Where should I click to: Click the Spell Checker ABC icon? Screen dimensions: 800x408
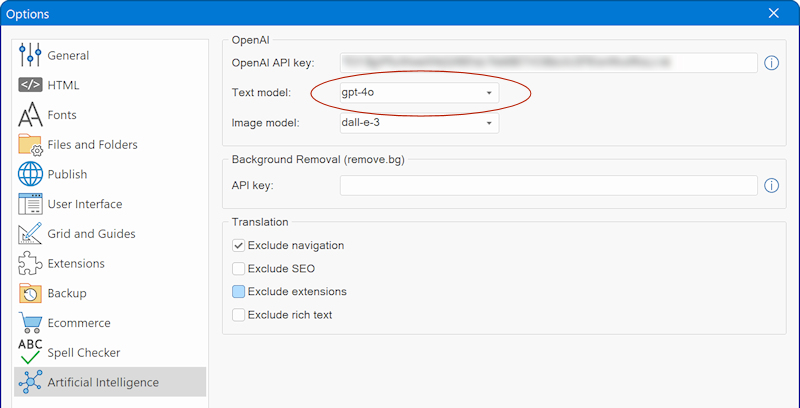coord(30,352)
